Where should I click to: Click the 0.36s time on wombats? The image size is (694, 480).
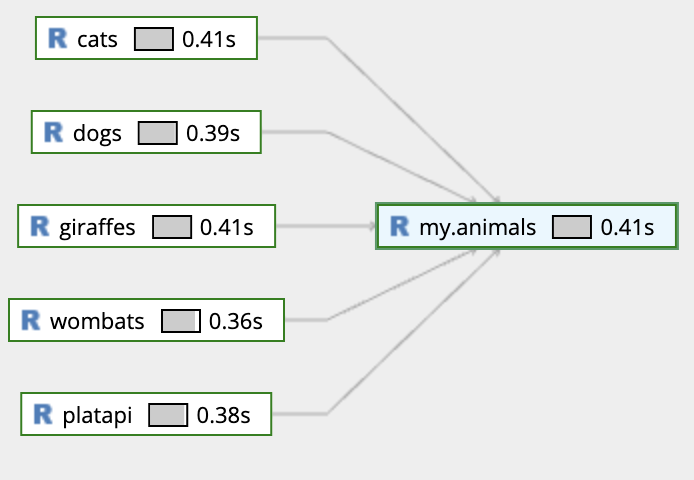(x=236, y=321)
